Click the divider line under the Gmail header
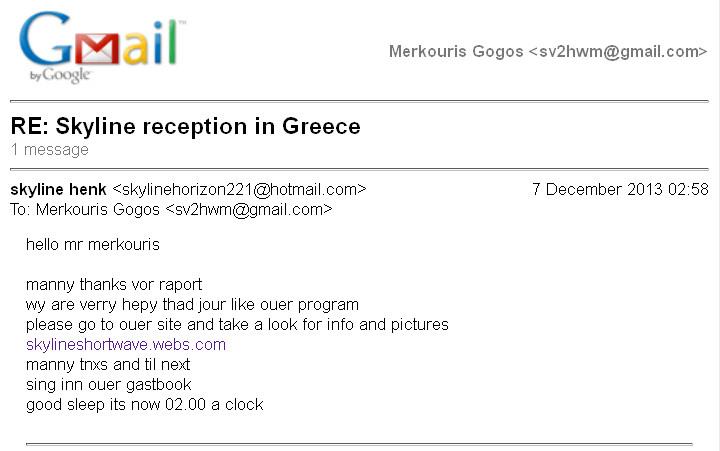Image resolution: width=720 pixels, height=451 pixels. tap(359, 101)
